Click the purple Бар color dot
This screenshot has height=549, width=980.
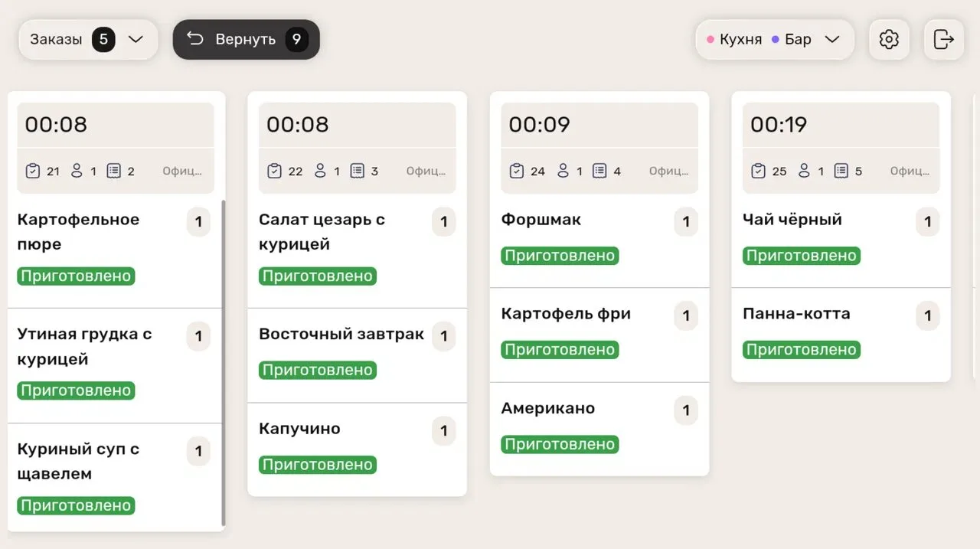776,39
